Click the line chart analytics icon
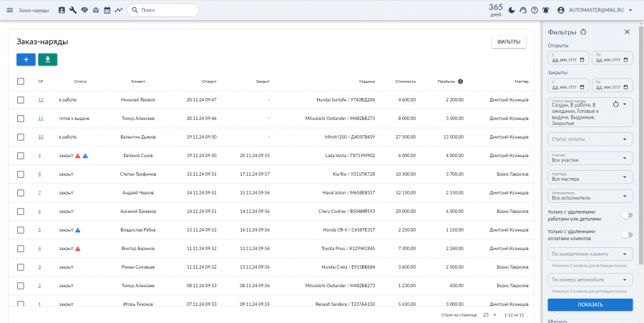Image resolution: width=644 pixels, height=323 pixels. (118, 10)
